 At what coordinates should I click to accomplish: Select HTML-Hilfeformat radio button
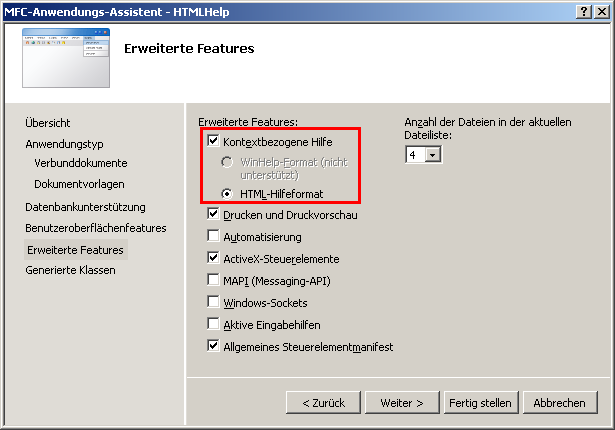pyautogui.click(x=227, y=193)
